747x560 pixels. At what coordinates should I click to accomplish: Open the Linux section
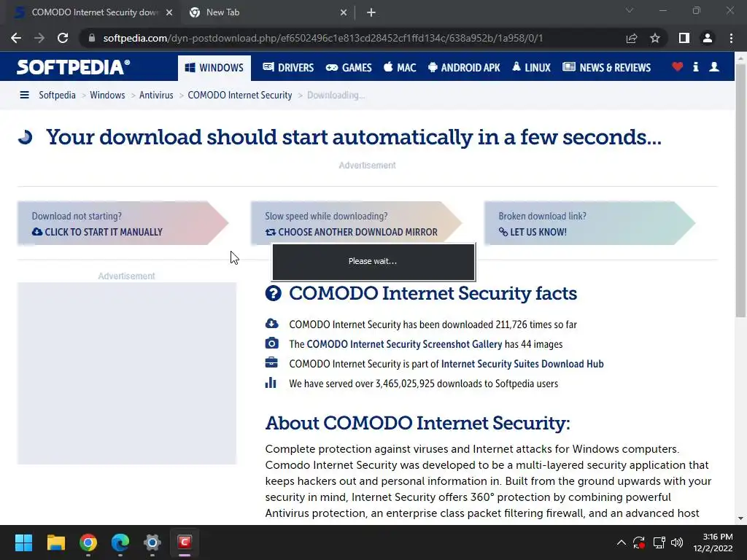pos(531,68)
